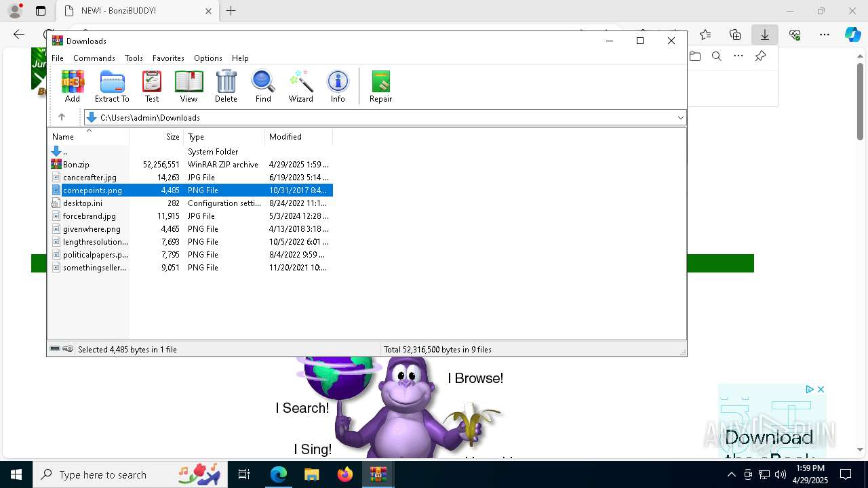This screenshot has height=488, width=868.
Task: Sort files by Name column header
Action: 88,137
